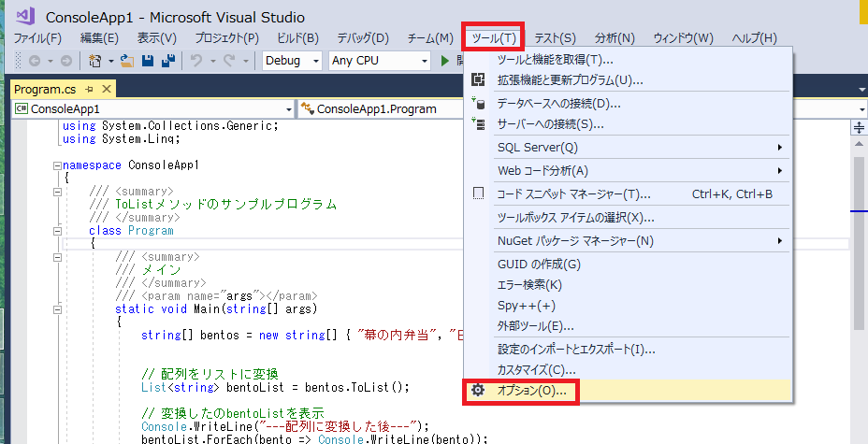Click the ツール(T) menu header
Image resolution: width=868 pixels, height=444 pixels.
(x=494, y=38)
